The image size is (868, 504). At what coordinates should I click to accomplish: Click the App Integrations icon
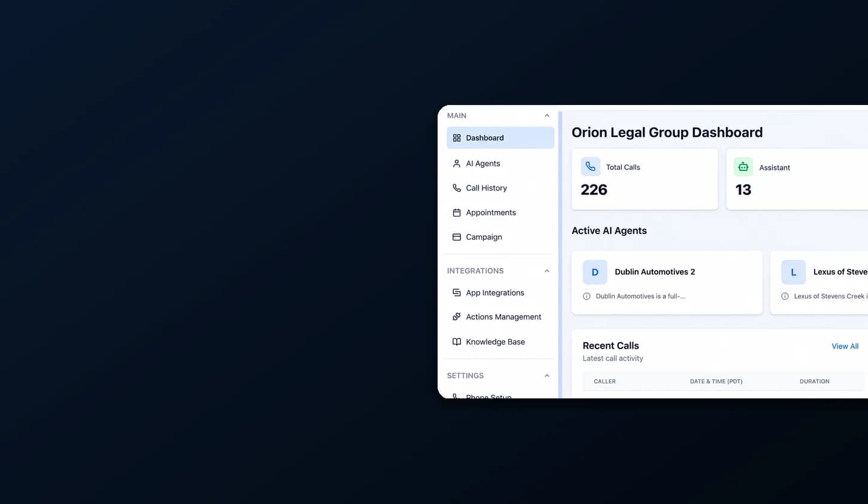pos(457,293)
